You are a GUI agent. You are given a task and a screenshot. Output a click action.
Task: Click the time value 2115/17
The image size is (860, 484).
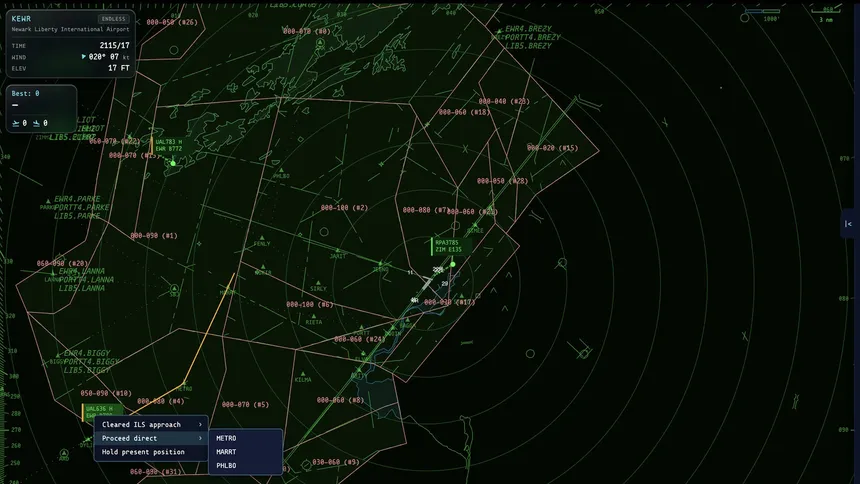(x=115, y=46)
